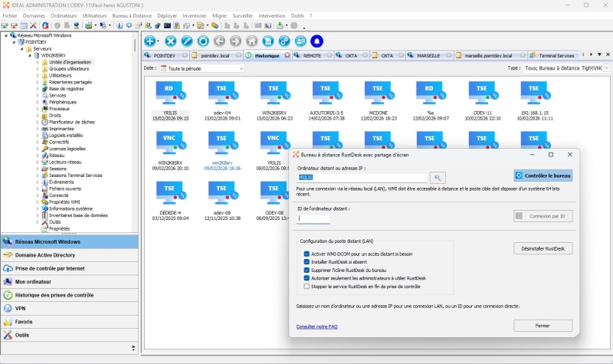
Task: Toggle Installer RustDesk si absent checkbox
Action: tap(306, 261)
